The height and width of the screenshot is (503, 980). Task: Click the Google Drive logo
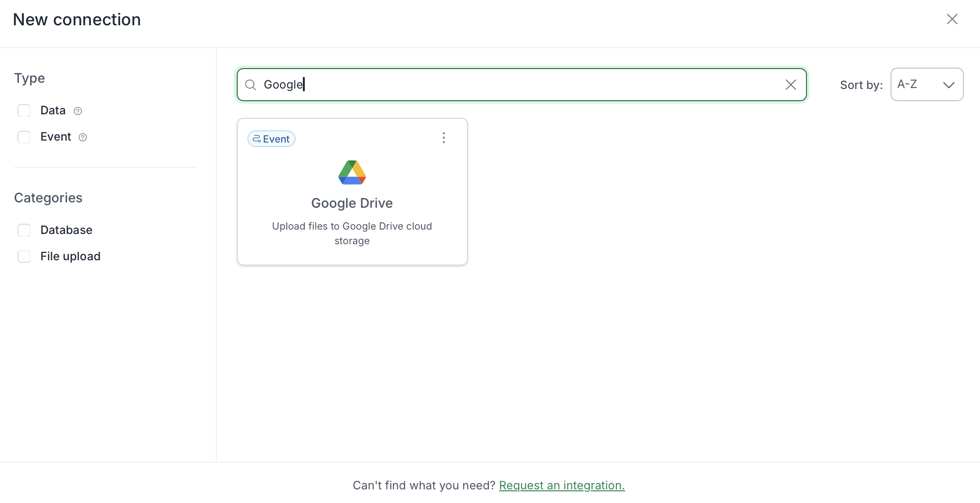click(x=352, y=173)
